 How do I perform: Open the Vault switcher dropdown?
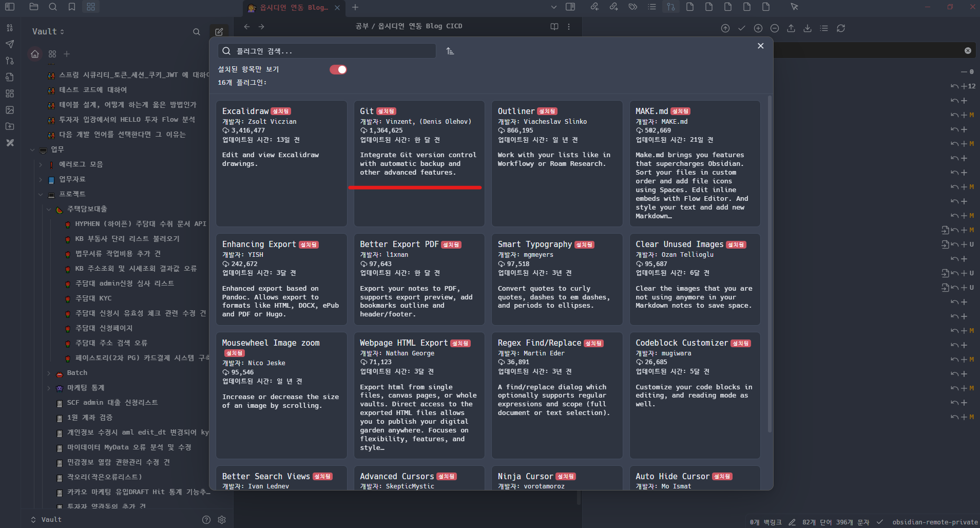click(48, 31)
